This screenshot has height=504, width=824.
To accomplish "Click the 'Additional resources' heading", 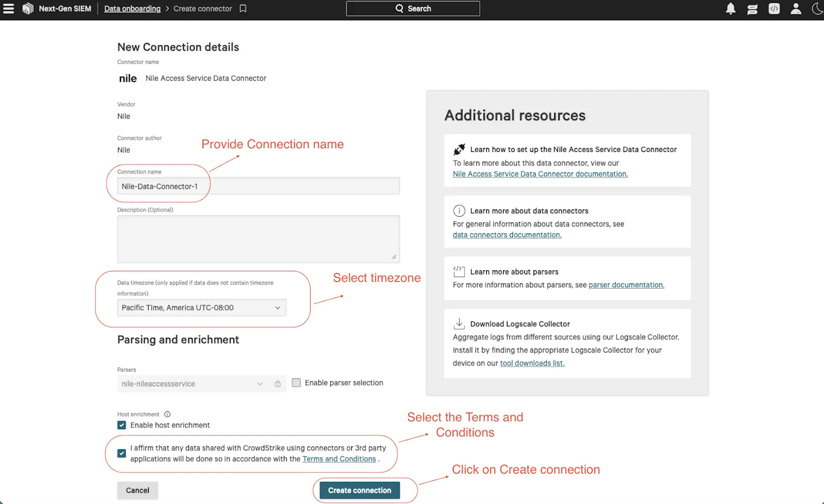I will point(515,115).
